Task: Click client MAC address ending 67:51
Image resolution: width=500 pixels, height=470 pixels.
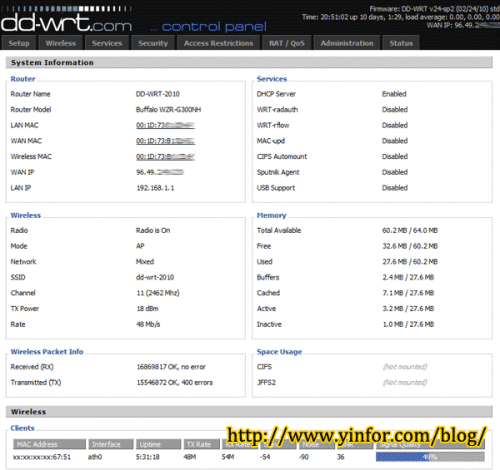Action: (42, 457)
